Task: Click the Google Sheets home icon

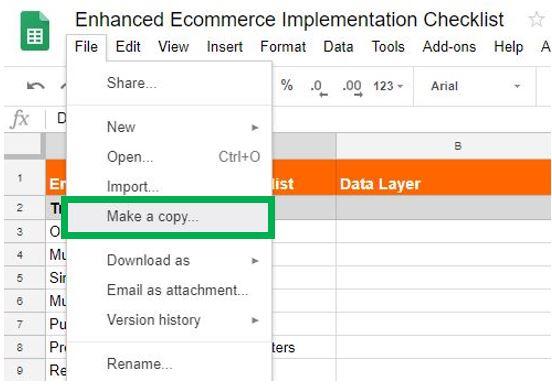Action: click(x=35, y=31)
